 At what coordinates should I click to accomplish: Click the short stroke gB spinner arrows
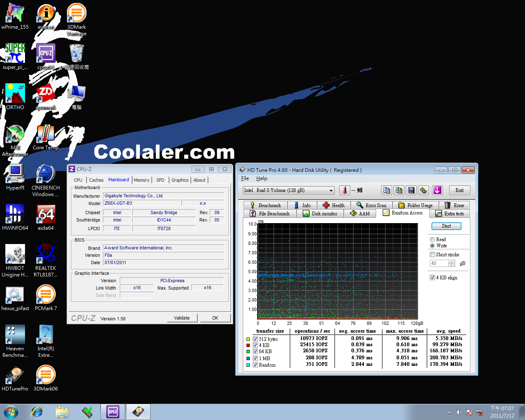click(x=452, y=263)
